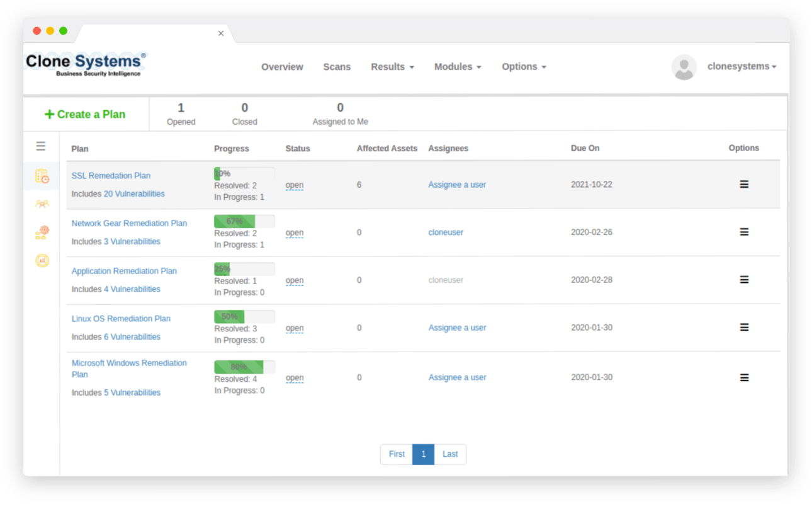This screenshot has height=509, width=812.
Task: Click Assignee a user for Microsoft Windows plan
Action: pyautogui.click(x=457, y=377)
